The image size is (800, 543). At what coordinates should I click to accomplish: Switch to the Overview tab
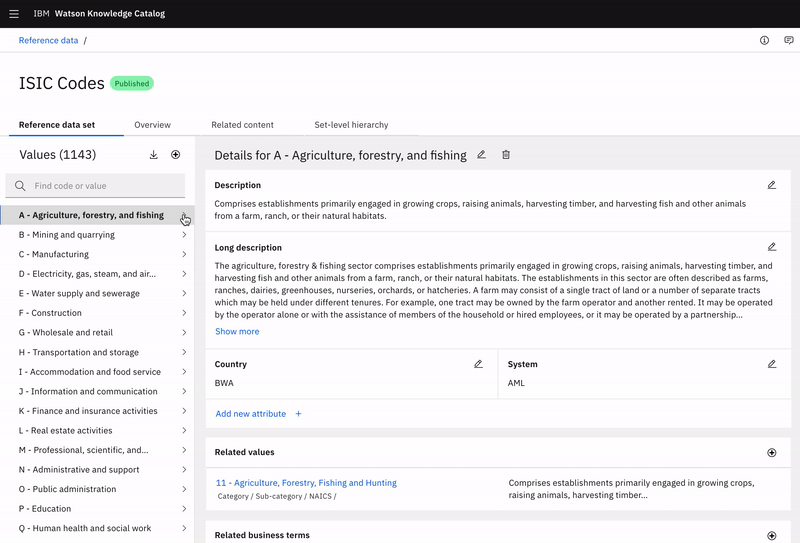153,125
